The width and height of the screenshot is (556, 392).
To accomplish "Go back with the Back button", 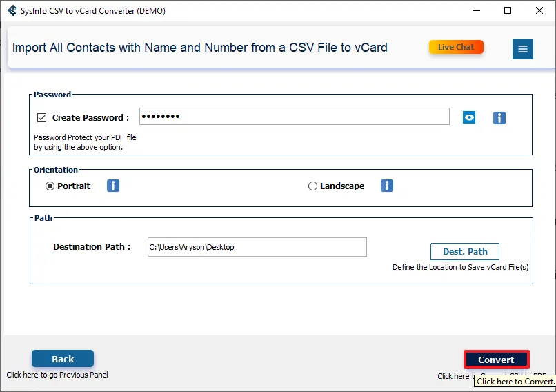I will click(63, 359).
